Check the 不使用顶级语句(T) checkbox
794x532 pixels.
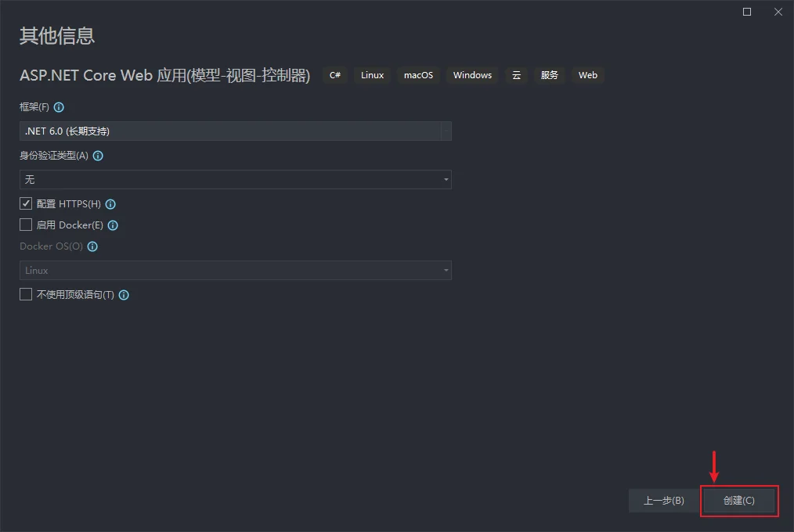[x=26, y=295]
